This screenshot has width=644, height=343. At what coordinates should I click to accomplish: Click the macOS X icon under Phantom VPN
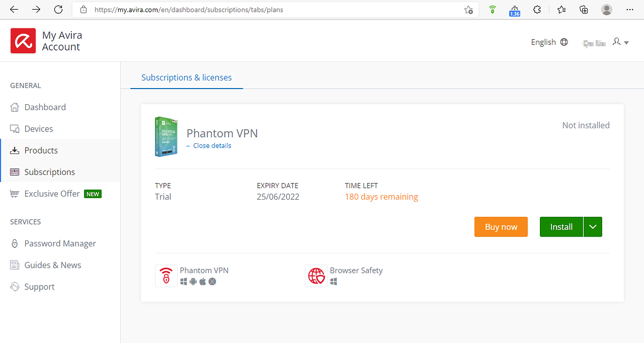coord(213,281)
